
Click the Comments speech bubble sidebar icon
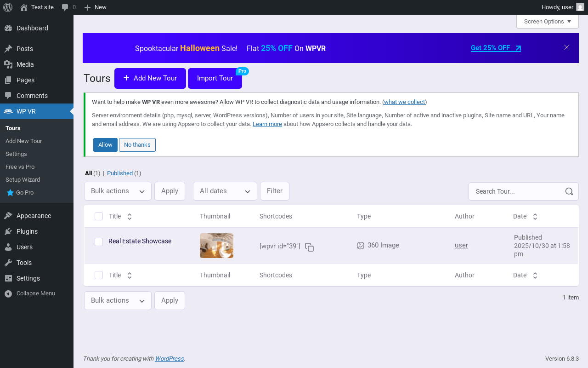coord(8,96)
